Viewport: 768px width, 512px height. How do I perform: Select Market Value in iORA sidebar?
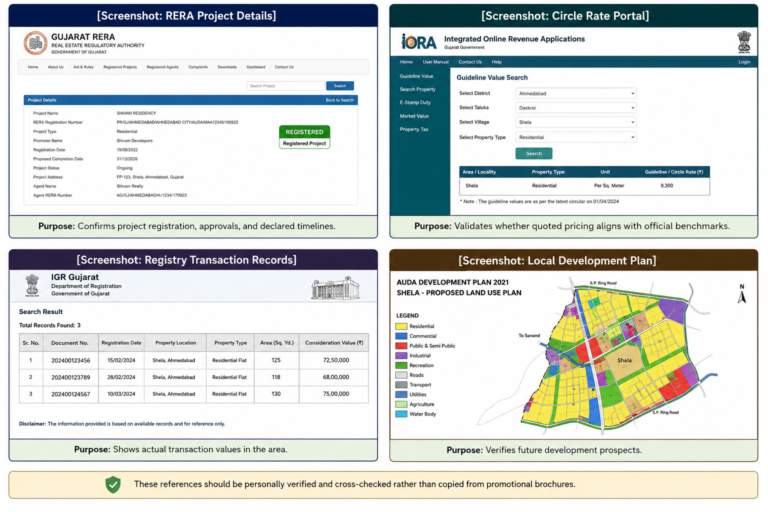coord(414,116)
